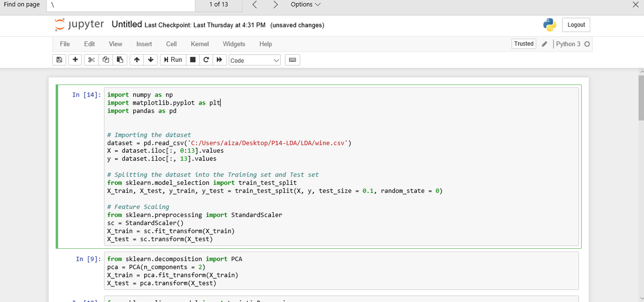Click the 'import matplotlib.pyplot as plt' line
Image resolution: width=644 pixels, height=302 pixels.
[x=164, y=103]
